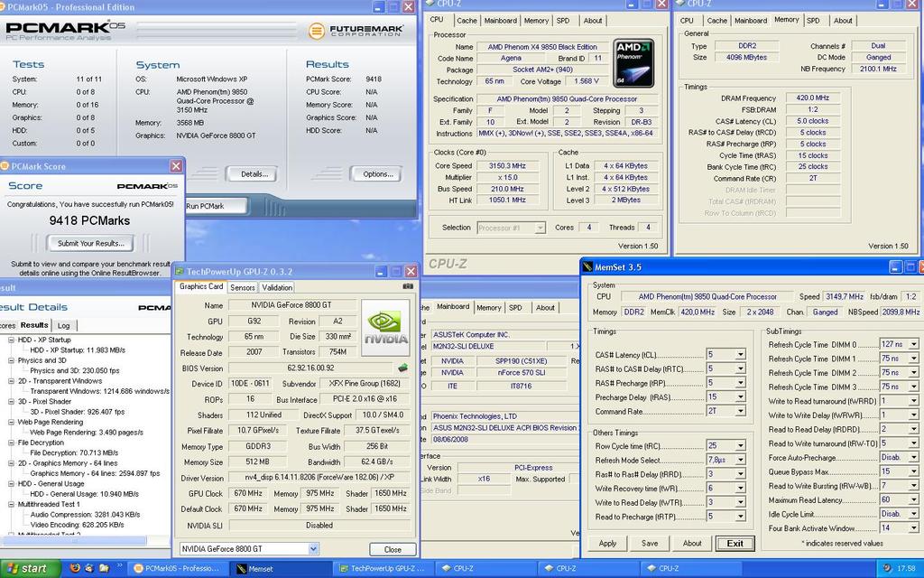Click the MemSet title bar icon

pos(587,267)
